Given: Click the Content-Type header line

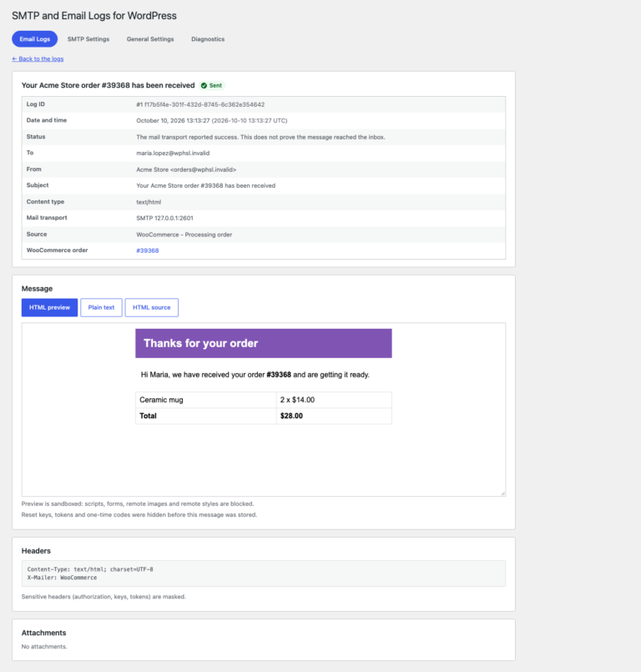Looking at the screenshot, I should coord(90,569).
